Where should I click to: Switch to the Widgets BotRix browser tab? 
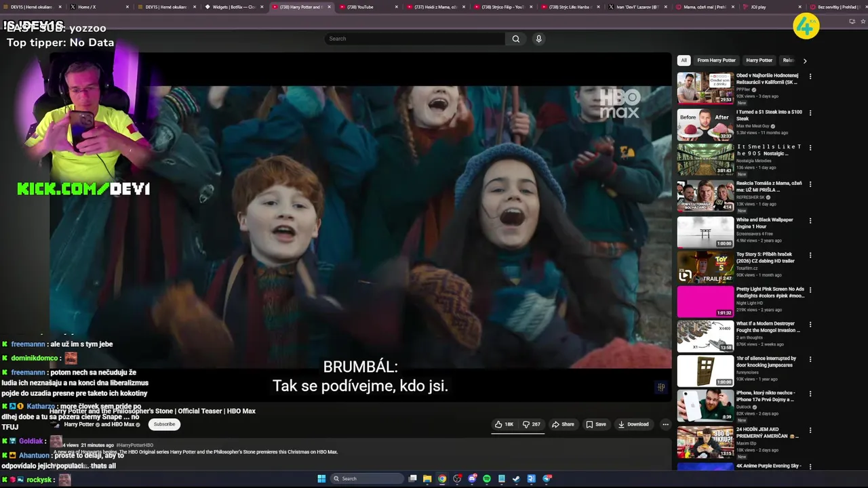(233, 7)
